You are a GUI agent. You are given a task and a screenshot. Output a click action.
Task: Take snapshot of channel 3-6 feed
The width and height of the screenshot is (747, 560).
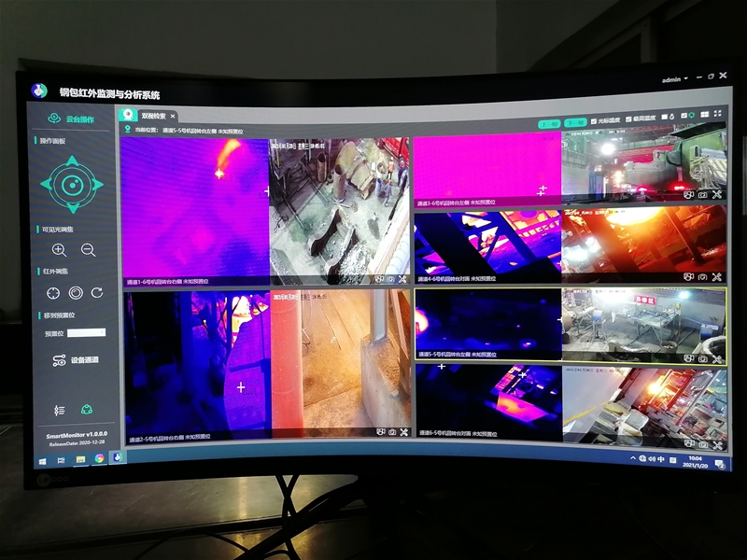point(702,194)
